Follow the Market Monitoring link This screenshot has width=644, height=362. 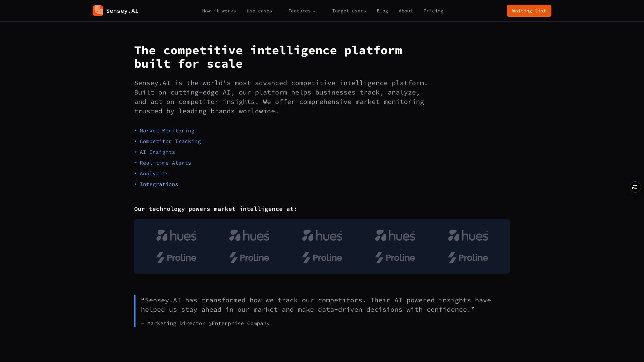point(167,131)
